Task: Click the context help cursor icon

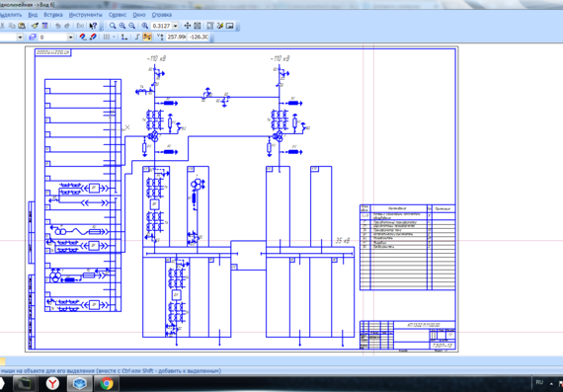Action: [x=93, y=26]
